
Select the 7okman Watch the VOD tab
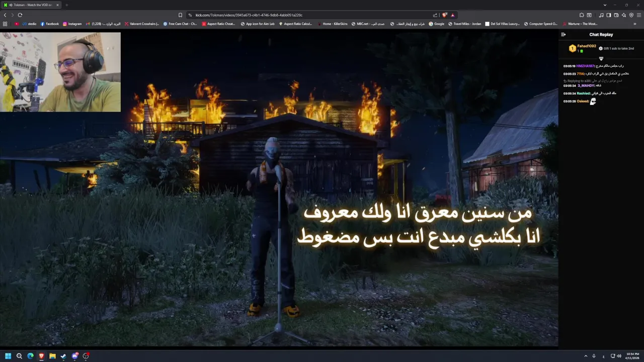pyautogui.click(x=30, y=5)
